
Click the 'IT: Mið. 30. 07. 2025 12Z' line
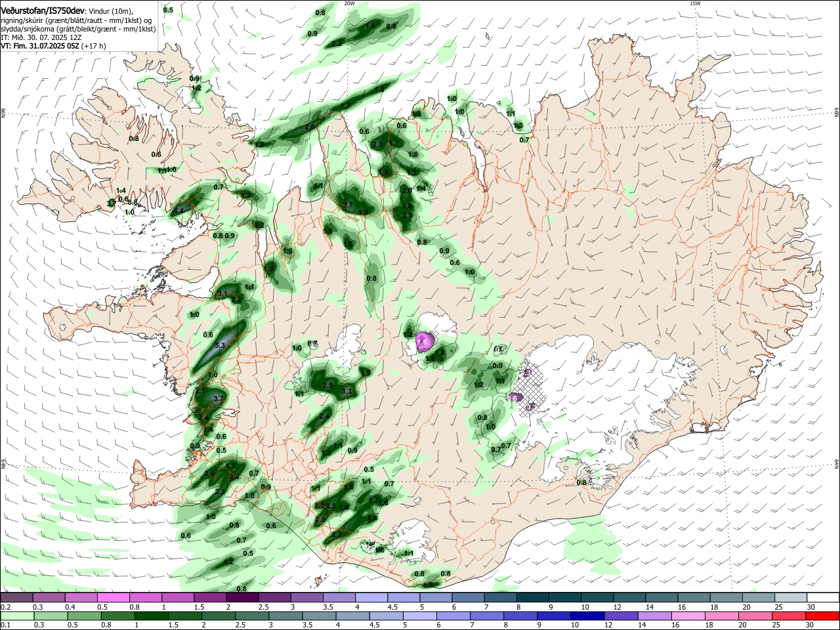41,37
